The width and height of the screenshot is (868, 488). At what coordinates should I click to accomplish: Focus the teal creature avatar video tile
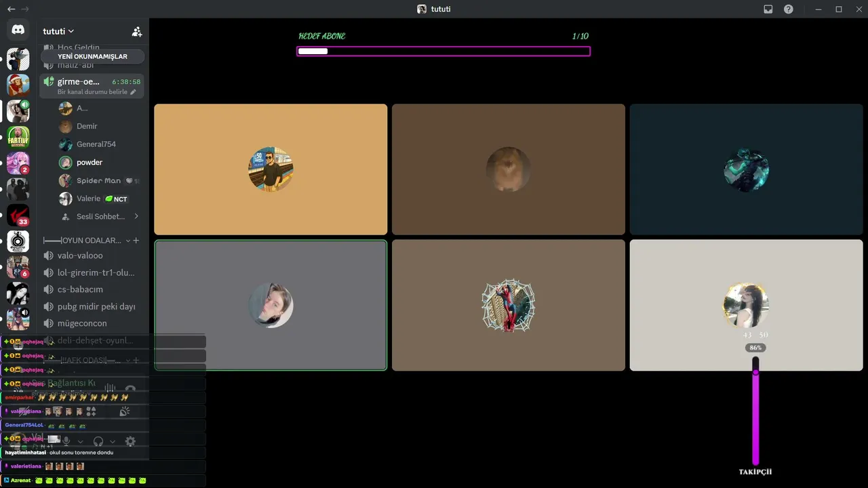pos(746,169)
